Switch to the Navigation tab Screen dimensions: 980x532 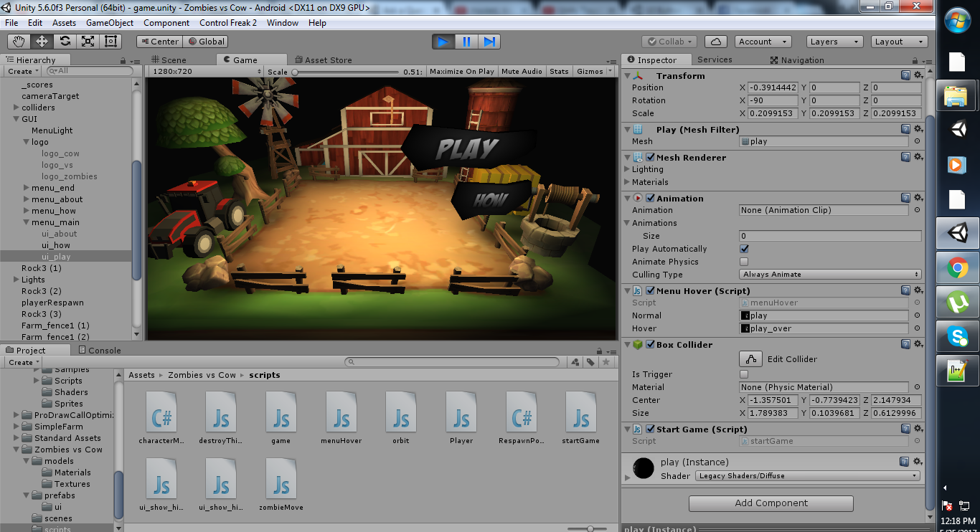pos(797,60)
